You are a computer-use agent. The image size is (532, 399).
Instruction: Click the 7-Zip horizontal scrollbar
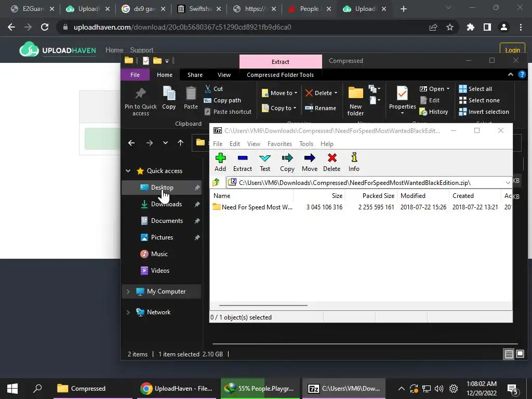tap(263, 305)
